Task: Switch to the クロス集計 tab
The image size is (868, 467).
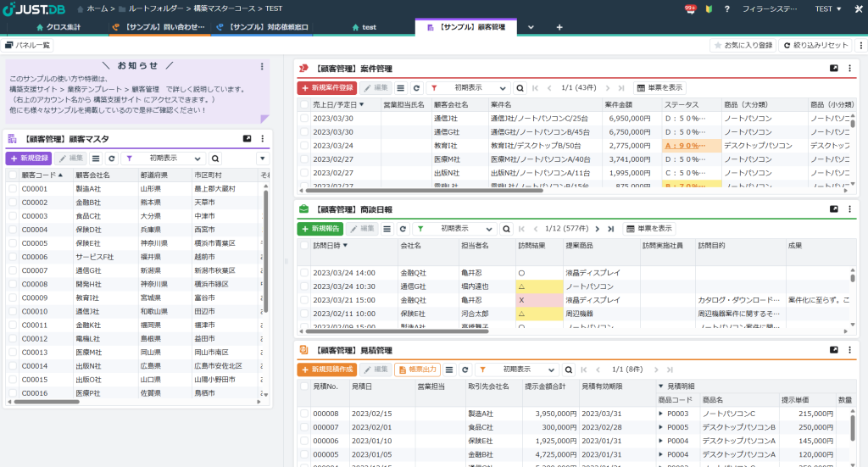Action: 58,27
